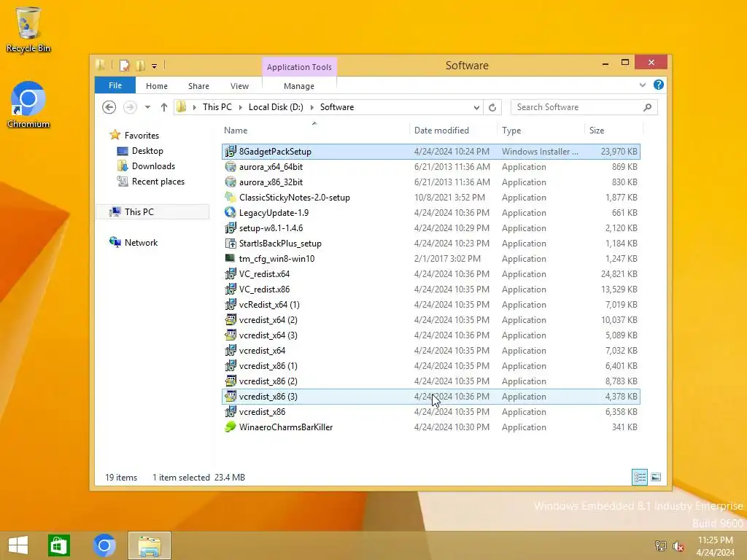Select the vcRedist_x64 (1) file name
Screen dimensions: 747x560
269,305
